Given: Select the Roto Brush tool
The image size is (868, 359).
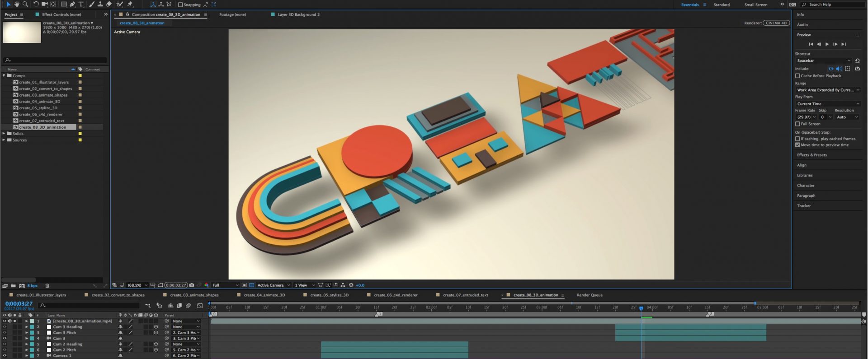Looking at the screenshot, I should coord(119,4).
